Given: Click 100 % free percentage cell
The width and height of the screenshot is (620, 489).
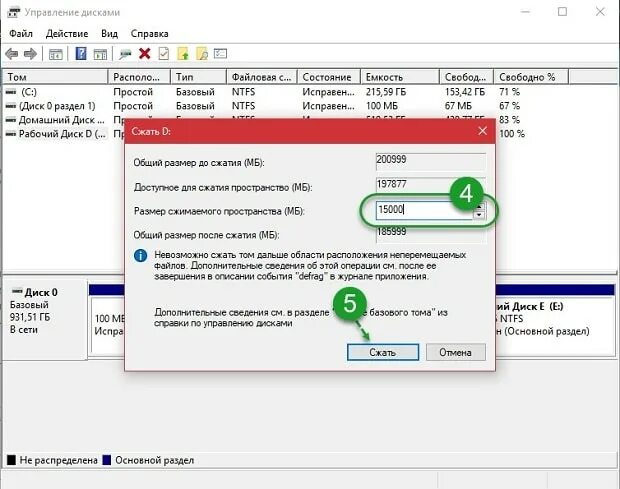Looking at the screenshot, I should click(512, 134).
